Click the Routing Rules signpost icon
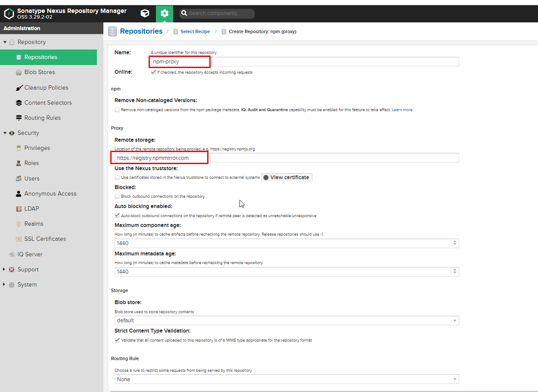538x392 pixels. [19, 118]
